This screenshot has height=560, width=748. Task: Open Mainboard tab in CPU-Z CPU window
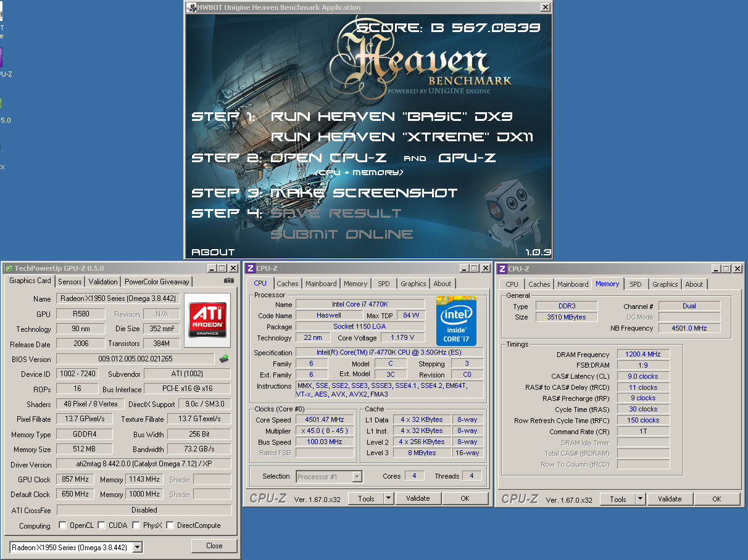coord(321,284)
